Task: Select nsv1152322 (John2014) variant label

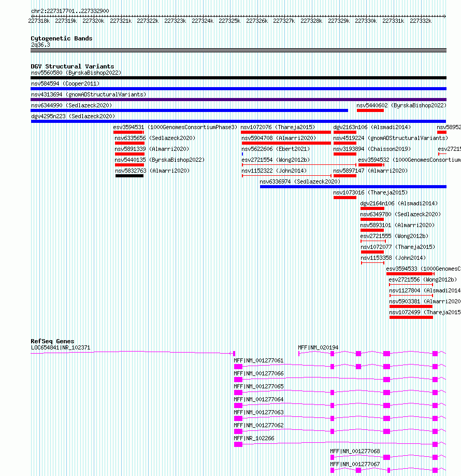Action: (274, 171)
